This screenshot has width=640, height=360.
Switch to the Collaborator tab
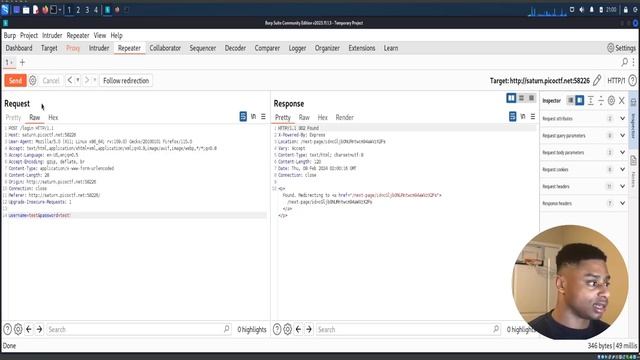(x=165, y=48)
